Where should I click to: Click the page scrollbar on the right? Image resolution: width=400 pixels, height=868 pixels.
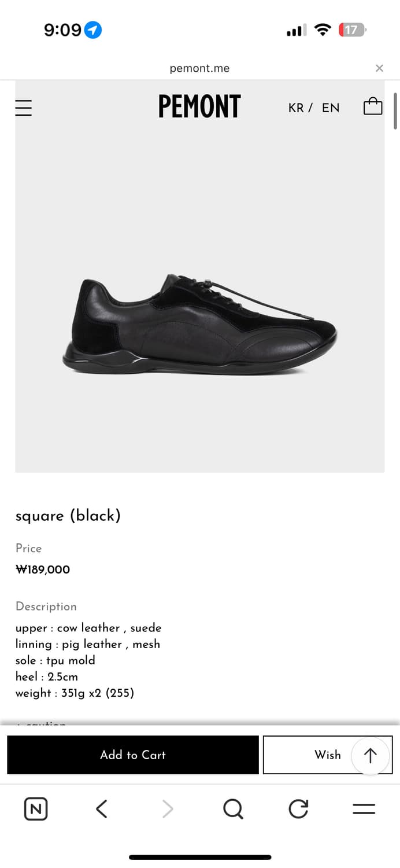click(x=395, y=111)
